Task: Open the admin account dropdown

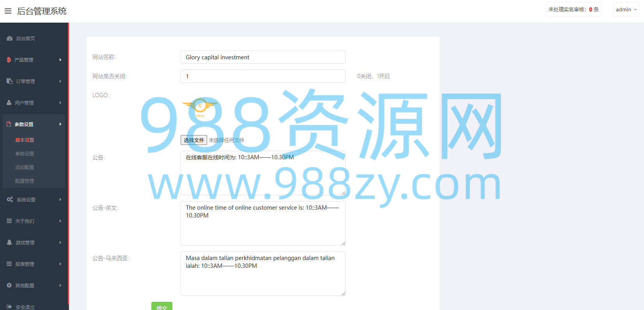Action: click(626, 9)
